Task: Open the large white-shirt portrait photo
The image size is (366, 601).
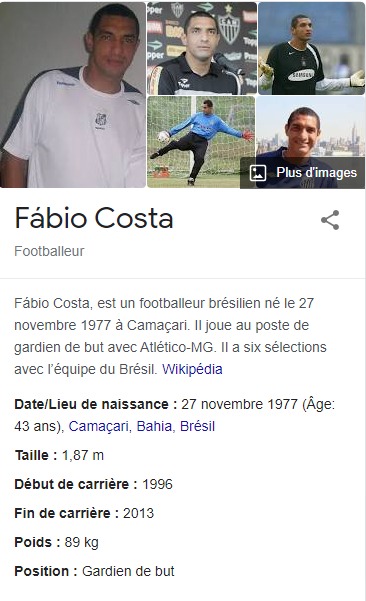Action: [73, 95]
